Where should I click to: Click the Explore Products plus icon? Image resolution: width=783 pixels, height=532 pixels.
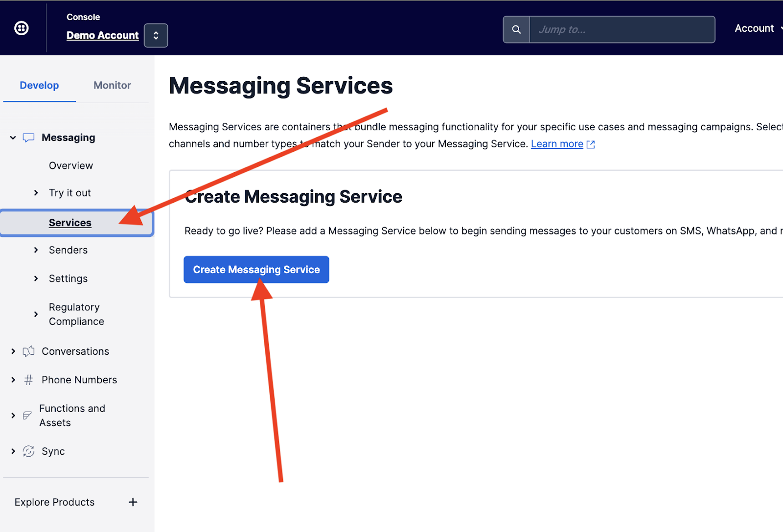tap(133, 502)
